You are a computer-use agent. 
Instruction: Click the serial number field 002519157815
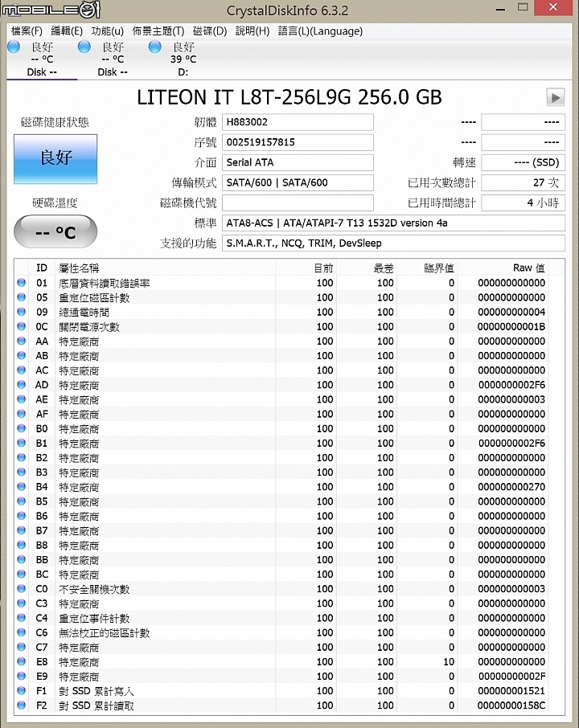298,142
